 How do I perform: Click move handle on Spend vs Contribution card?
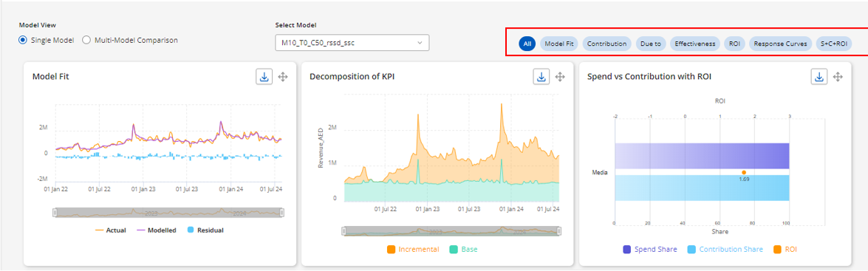(x=838, y=77)
